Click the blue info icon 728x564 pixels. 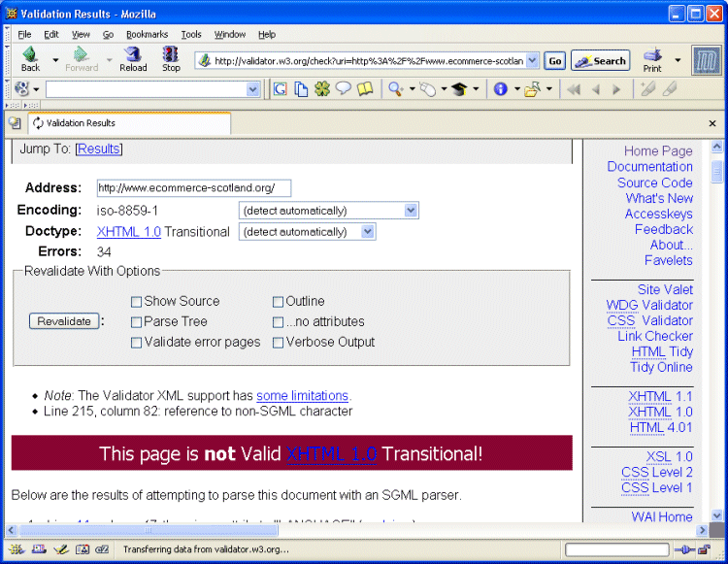point(501,89)
